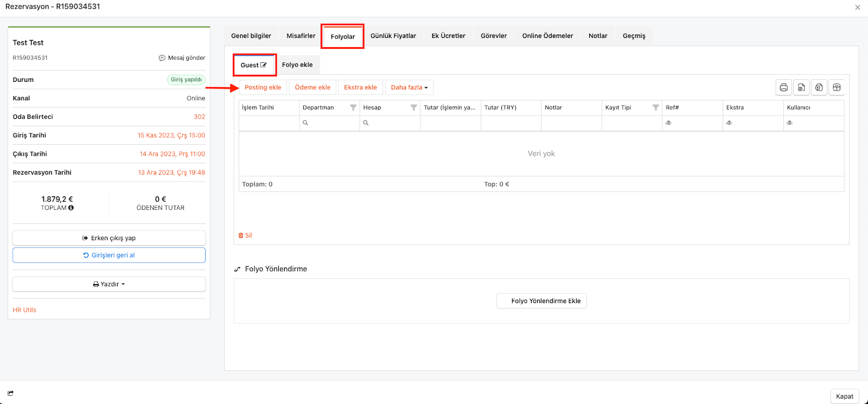
Task: Click the column layout icon in folio toolbar
Action: click(x=837, y=87)
